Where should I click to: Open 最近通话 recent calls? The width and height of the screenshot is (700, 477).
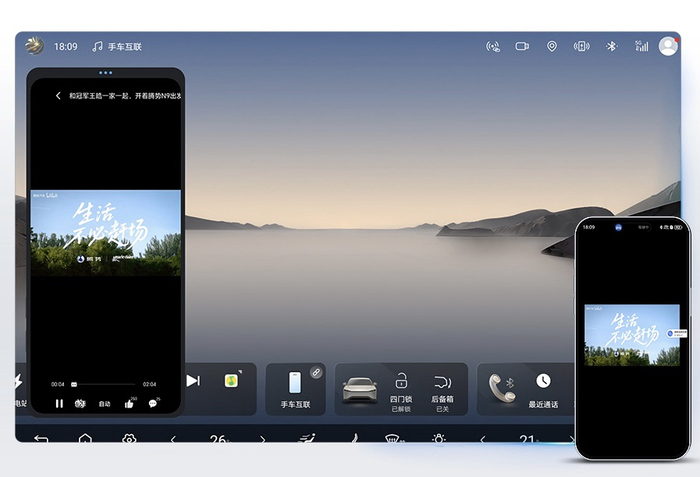pyautogui.click(x=543, y=391)
